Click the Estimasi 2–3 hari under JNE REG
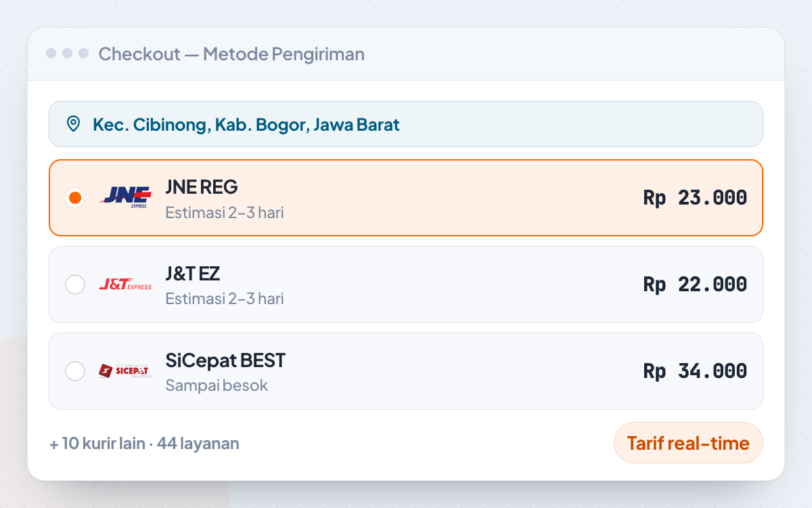 225,213
